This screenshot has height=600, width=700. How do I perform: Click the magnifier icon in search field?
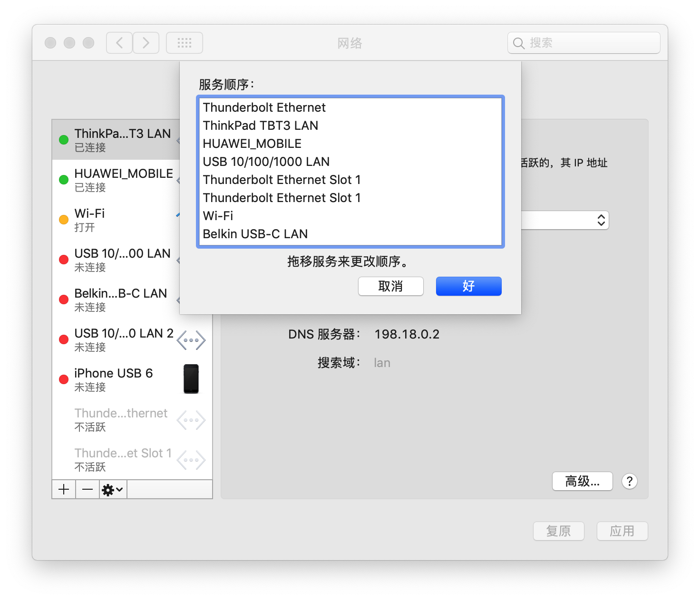tap(519, 43)
